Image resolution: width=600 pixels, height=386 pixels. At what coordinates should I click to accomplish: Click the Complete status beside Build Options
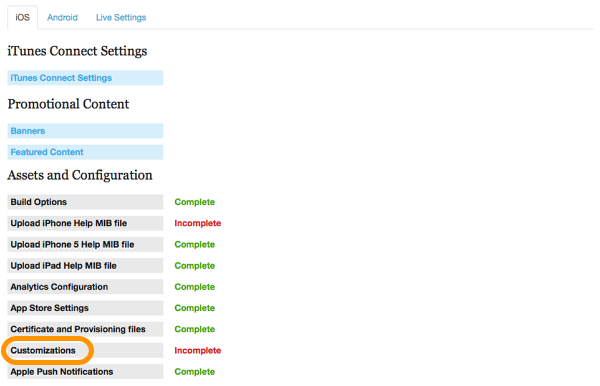tap(194, 202)
